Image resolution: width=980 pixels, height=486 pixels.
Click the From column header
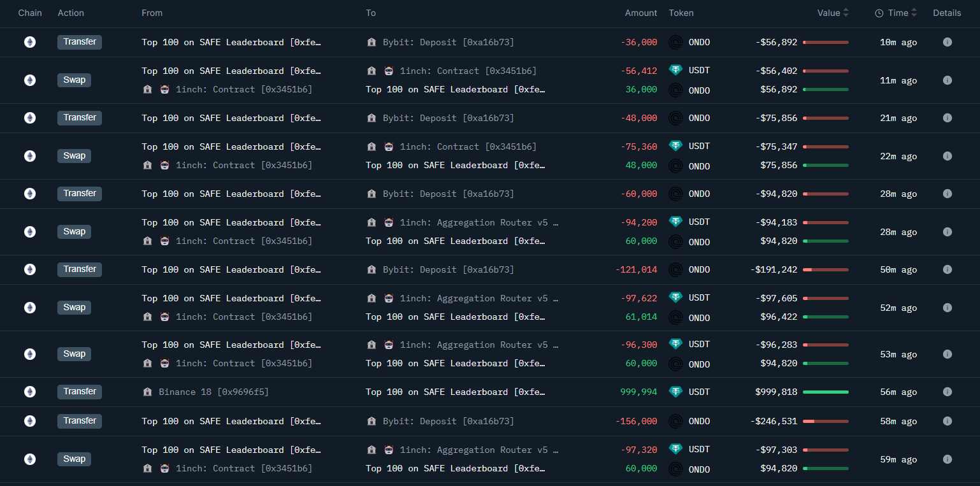coord(152,13)
